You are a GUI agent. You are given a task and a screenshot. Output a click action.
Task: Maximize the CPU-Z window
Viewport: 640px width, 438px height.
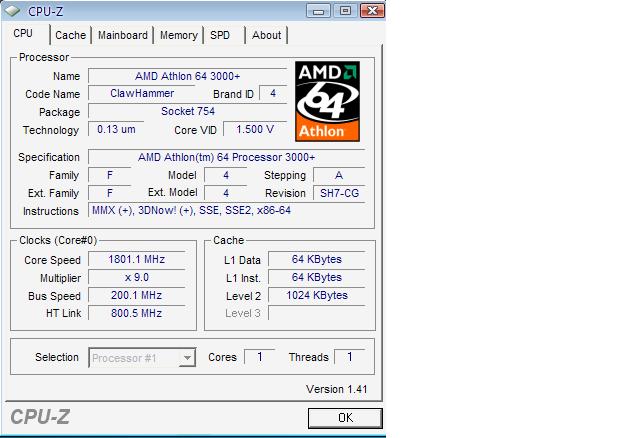pyautogui.click(x=345, y=11)
